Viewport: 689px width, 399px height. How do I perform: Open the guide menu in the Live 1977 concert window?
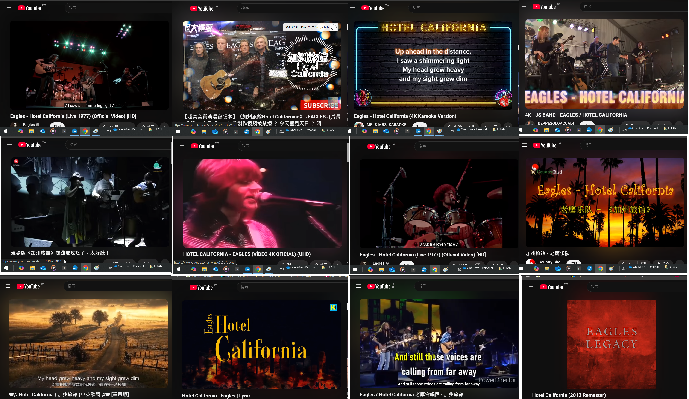(x=9, y=7)
